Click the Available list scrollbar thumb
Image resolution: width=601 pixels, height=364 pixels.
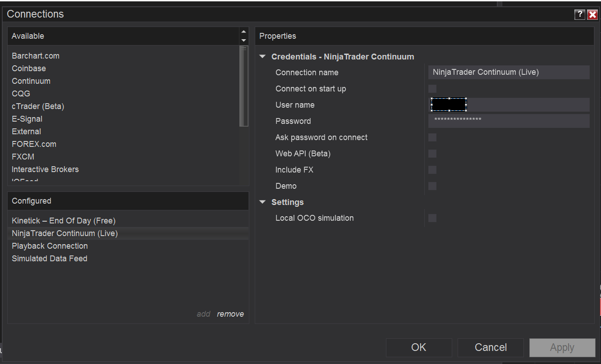244,86
